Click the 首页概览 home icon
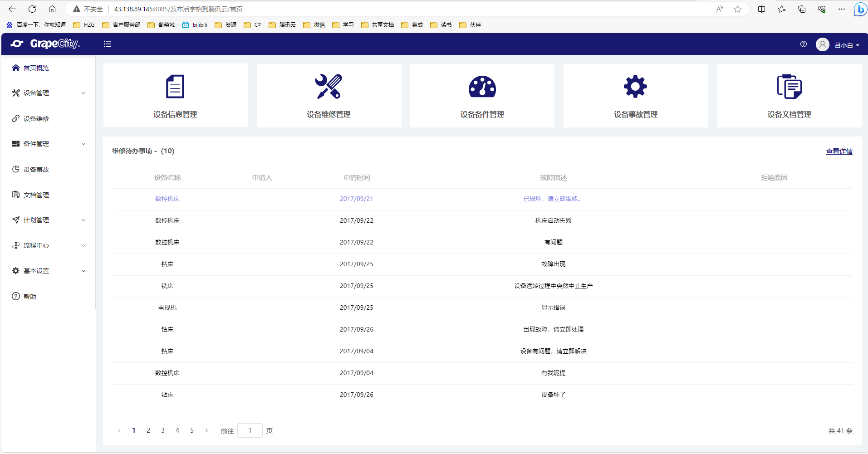 (16, 68)
